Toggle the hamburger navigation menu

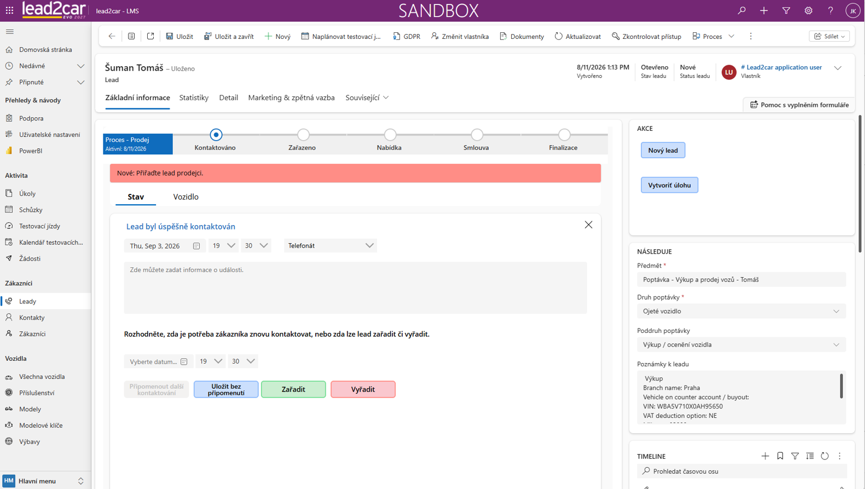point(10,32)
